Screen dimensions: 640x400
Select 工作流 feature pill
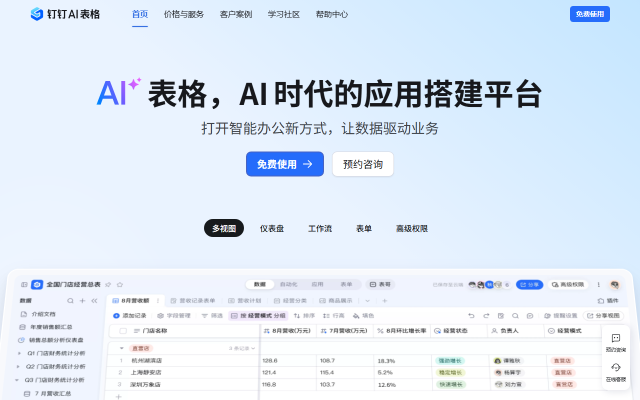tap(320, 229)
